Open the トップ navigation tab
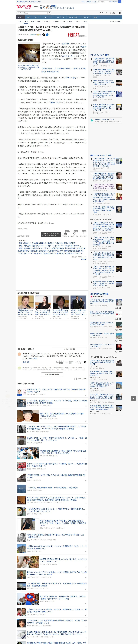This screenshot has height=644, width=138. pyautogui.click(x=20, y=17)
